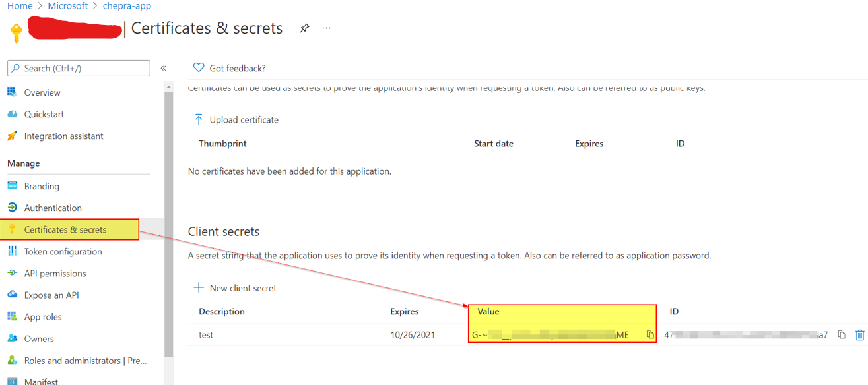Open the Got feedback? link
The height and width of the screenshot is (385, 868).
click(x=229, y=67)
